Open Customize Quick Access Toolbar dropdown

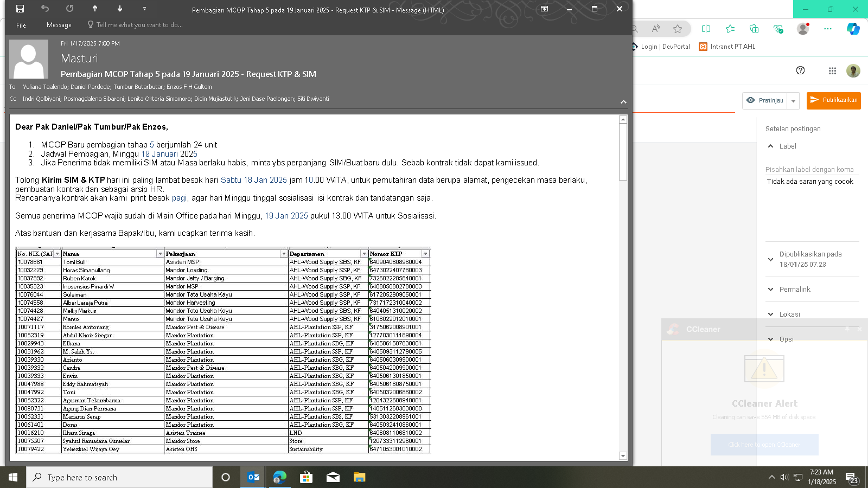pos(144,9)
